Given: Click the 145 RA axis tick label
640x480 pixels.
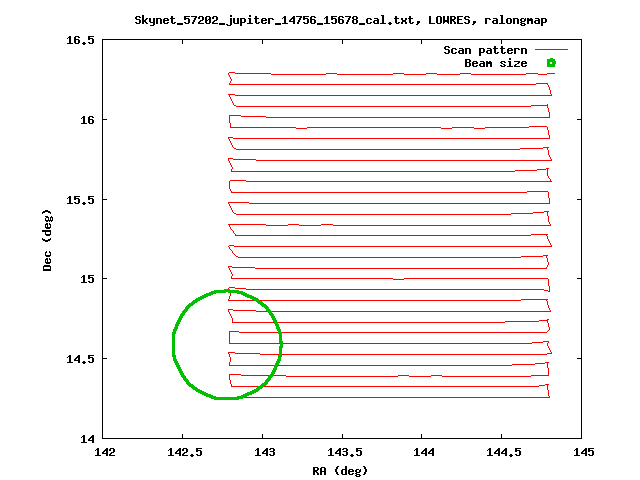Looking at the screenshot, I should click(x=584, y=452).
